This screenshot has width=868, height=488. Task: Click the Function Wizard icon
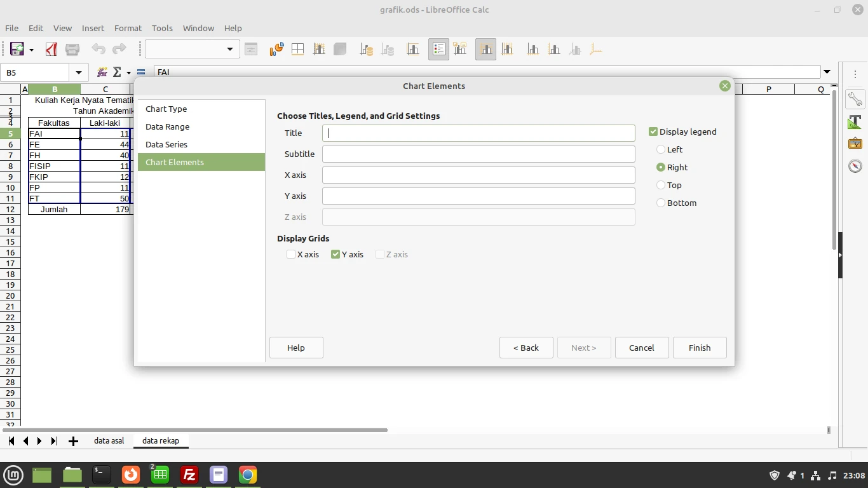point(102,72)
